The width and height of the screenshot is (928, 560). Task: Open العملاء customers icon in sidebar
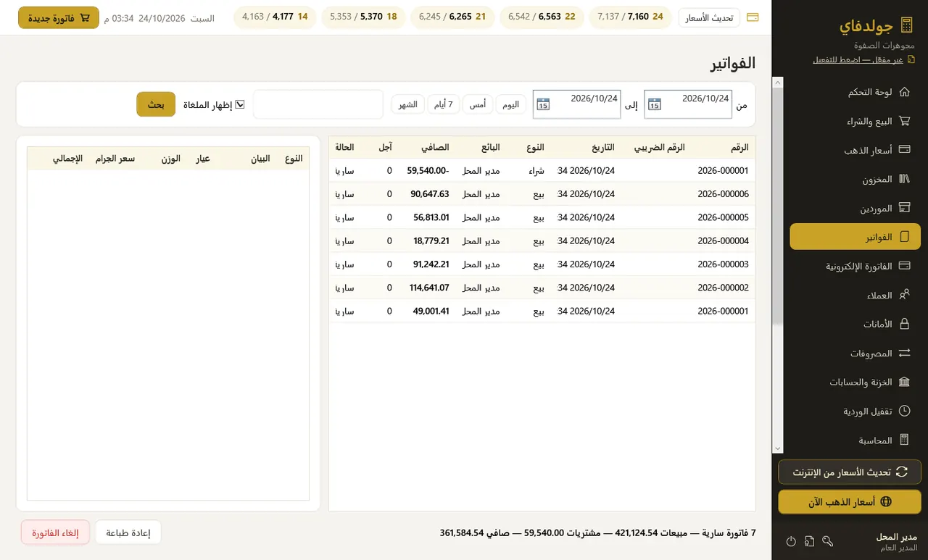[904, 295]
